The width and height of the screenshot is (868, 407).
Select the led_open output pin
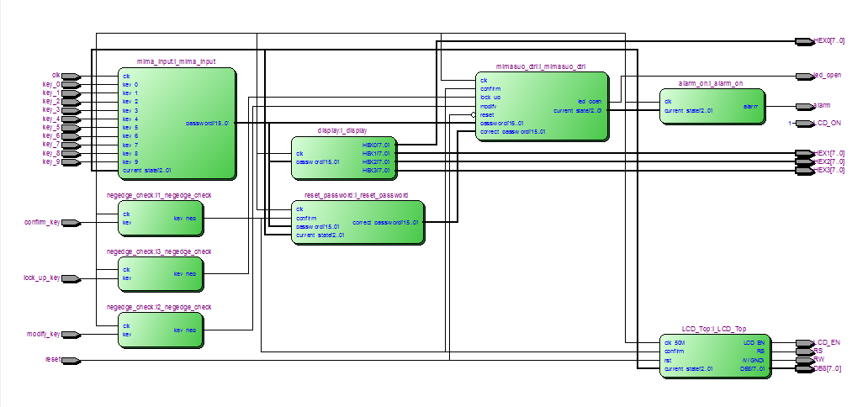coord(805,76)
